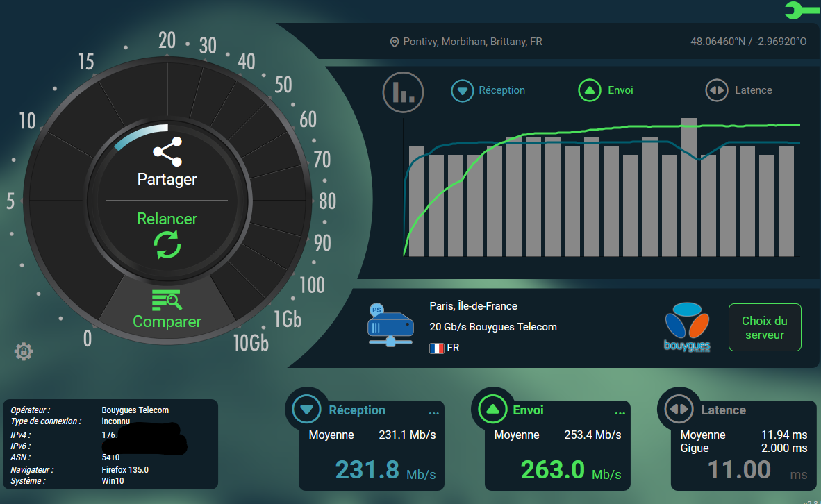This screenshot has width=821, height=504.
Task: Open the Choix du serveur selector
Action: click(765, 327)
